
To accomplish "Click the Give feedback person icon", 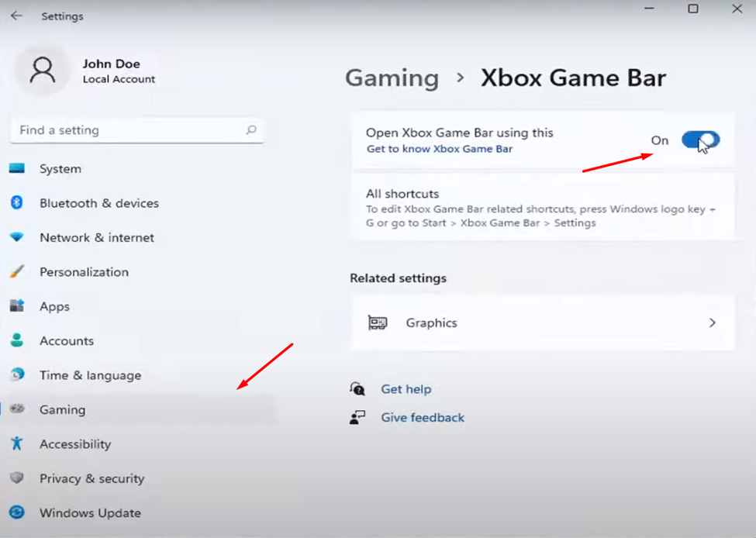I will 357,417.
